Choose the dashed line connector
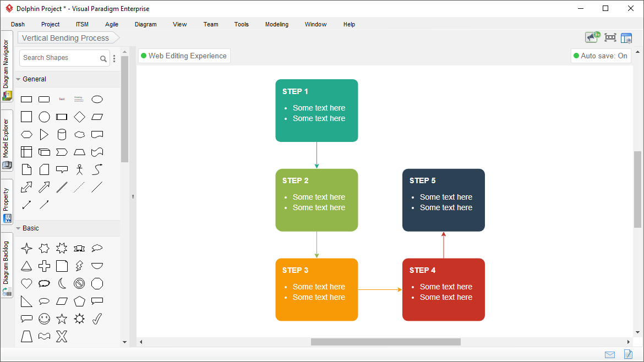The width and height of the screenshot is (644, 362). click(79, 187)
